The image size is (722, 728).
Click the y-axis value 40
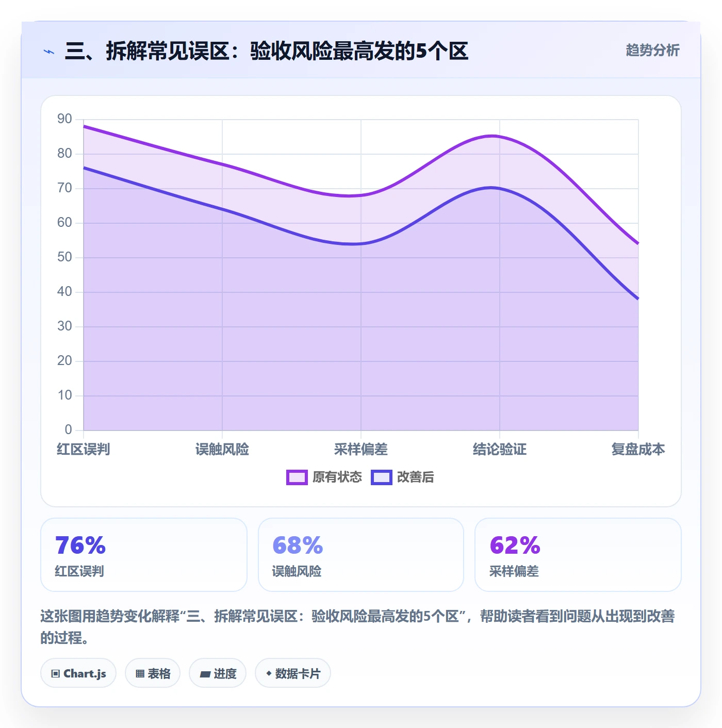point(64,292)
